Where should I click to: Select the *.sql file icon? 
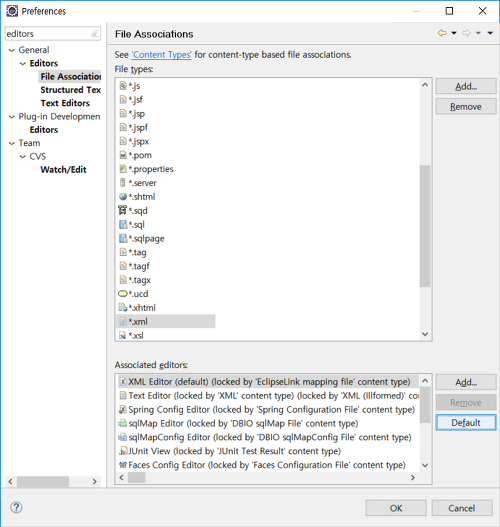[123, 224]
